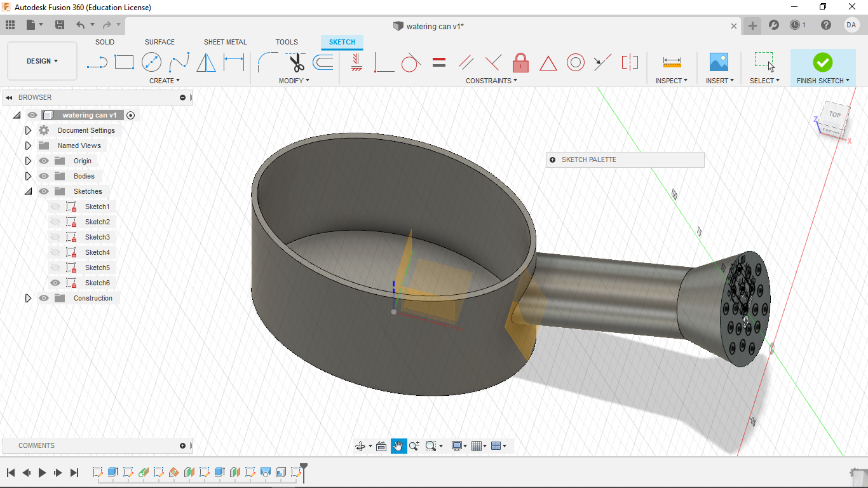Toggle the watering can v1 activate radio button
This screenshot has height=488, width=868.
131,115
